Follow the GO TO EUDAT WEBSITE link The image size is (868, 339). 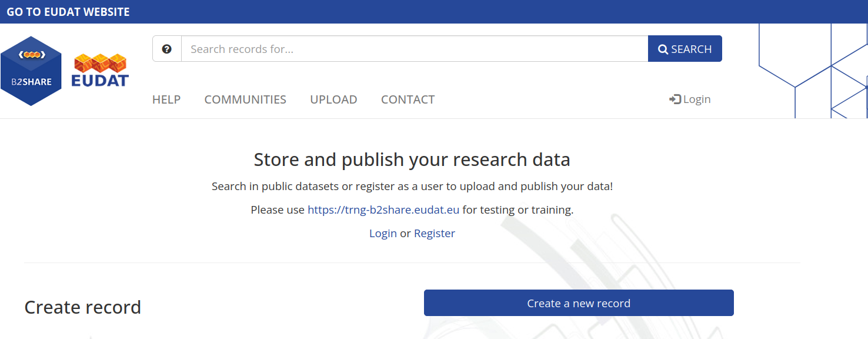(x=68, y=12)
